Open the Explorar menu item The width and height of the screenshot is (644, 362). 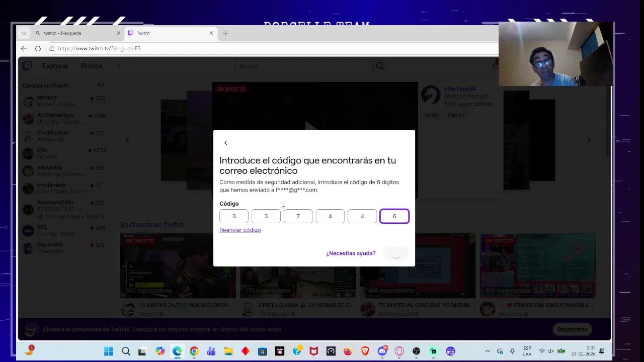(55, 66)
